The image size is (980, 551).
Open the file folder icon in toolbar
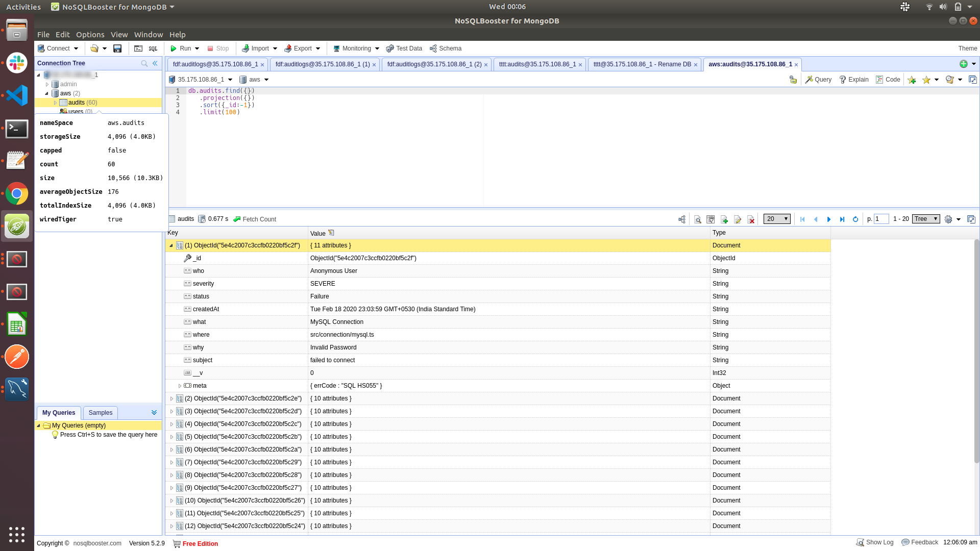(94, 48)
